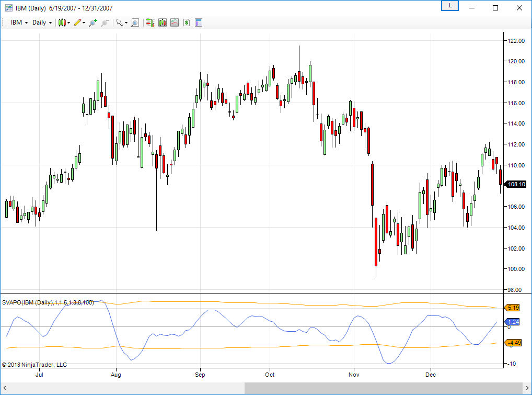Screen dimensions: 532x395
Task: Click the 110.00 price axis label
Action: pos(516,165)
